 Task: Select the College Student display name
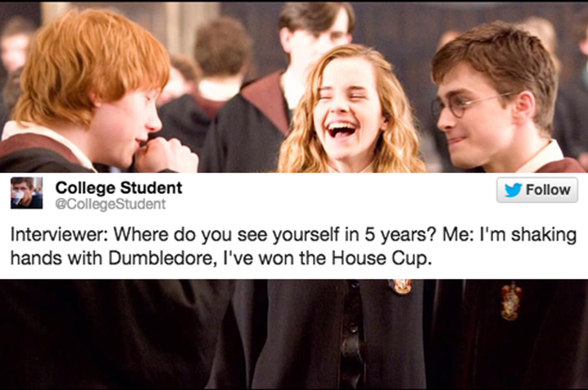pyautogui.click(x=119, y=187)
